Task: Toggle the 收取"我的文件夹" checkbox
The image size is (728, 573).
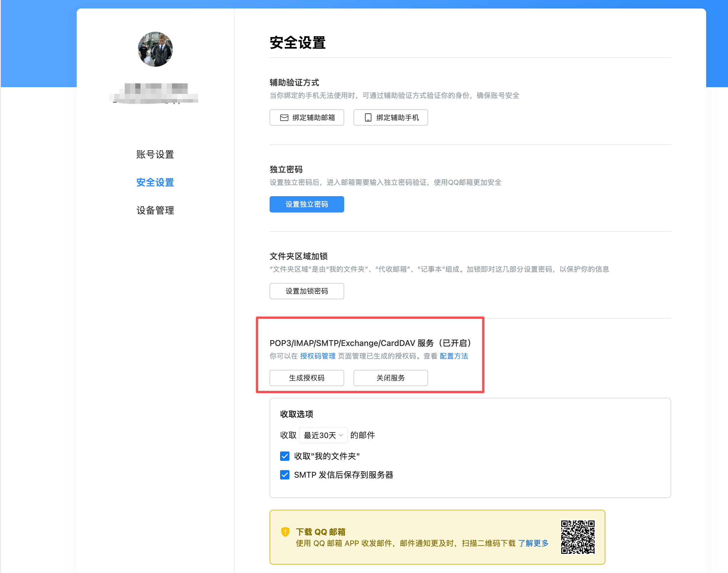Action: (284, 456)
